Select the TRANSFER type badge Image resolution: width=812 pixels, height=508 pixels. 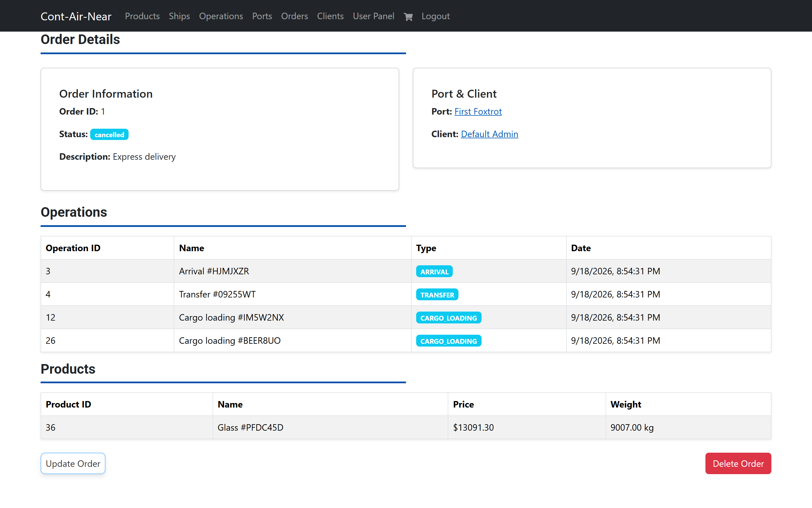[437, 295]
